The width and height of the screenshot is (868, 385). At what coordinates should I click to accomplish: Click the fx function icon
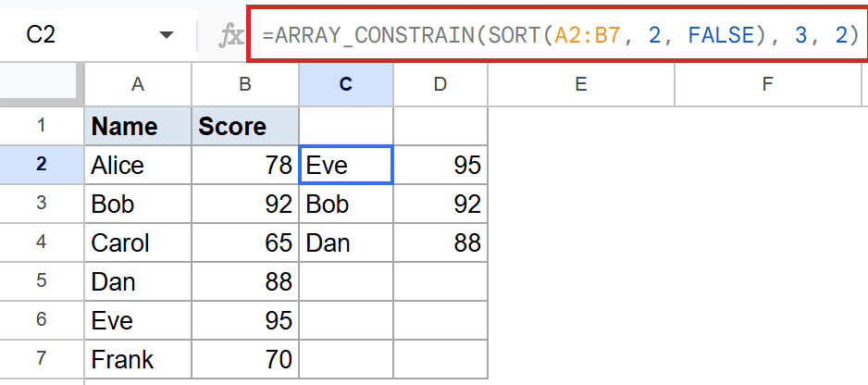[230, 36]
